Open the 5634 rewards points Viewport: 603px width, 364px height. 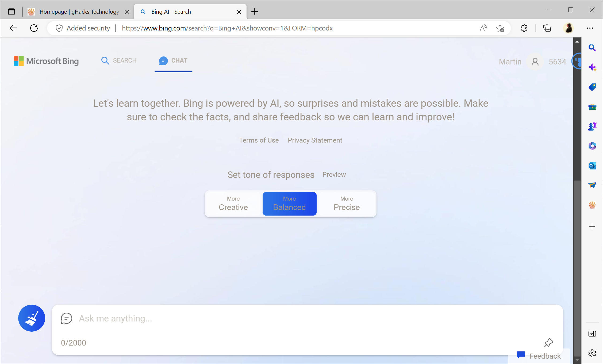point(558,62)
